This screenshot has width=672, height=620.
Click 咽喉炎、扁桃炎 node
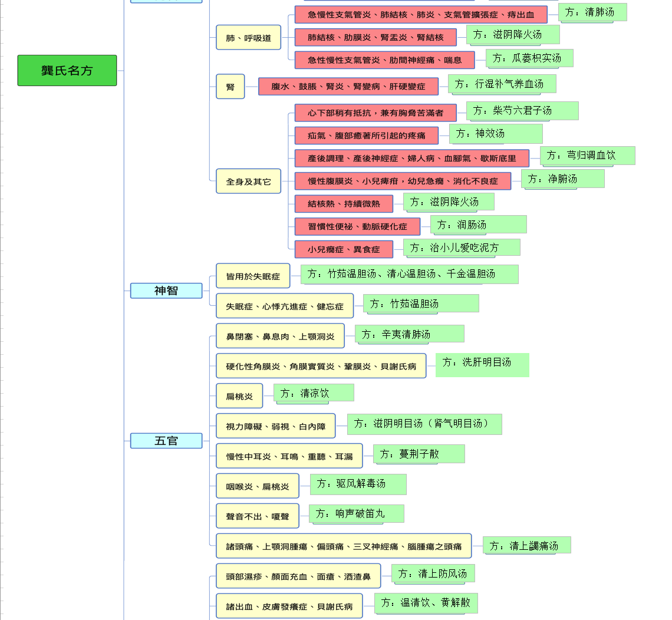coord(258,486)
